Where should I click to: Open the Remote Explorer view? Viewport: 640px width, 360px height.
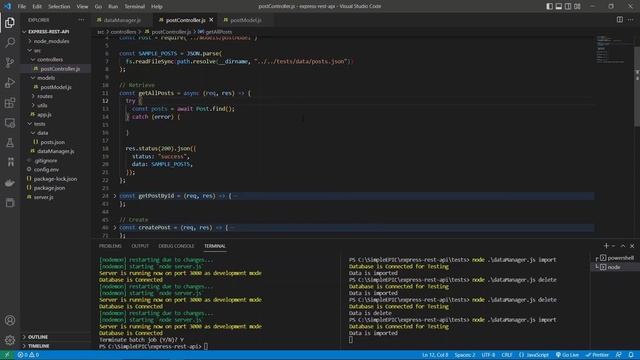tap(10, 122)
